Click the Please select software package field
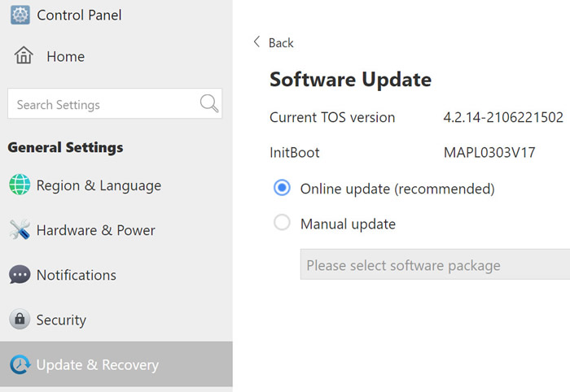 point(435,264)
